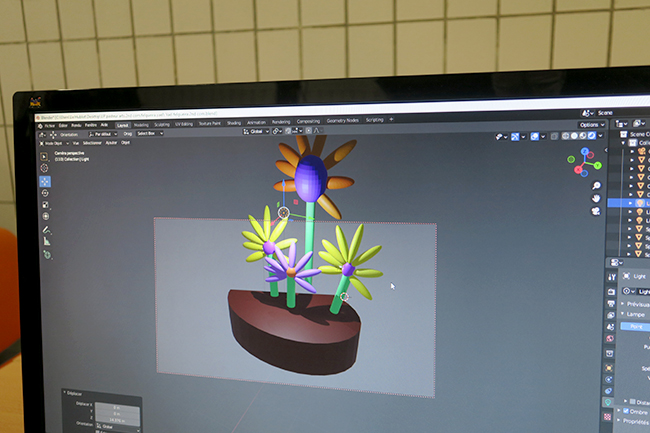Screen dimensions: 650x433
Task: Open the Geometry Nodes workspace tab
Action: [x=342, y=121]
